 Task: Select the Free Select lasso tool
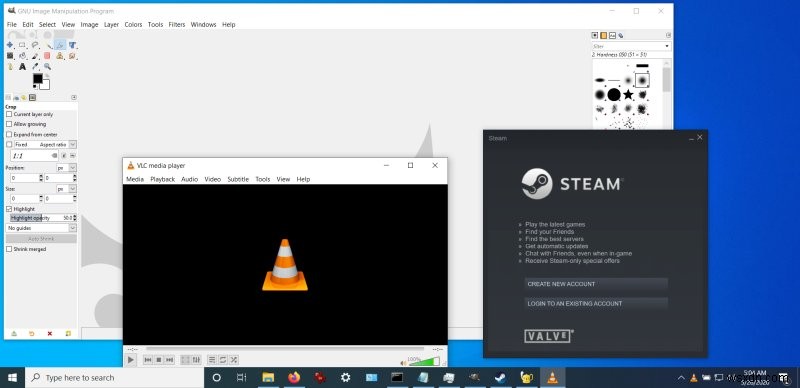click(35, 44)
